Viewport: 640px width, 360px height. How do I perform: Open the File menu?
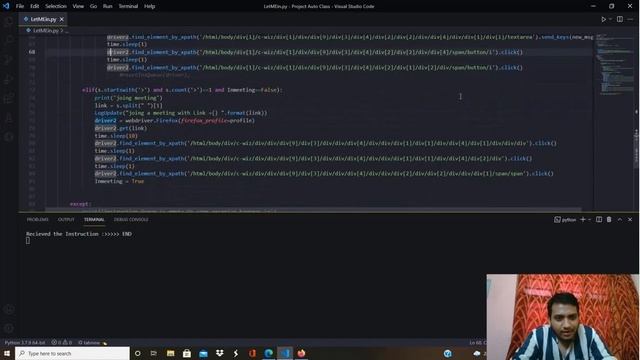pyautogui.click(x=20, y=6)
